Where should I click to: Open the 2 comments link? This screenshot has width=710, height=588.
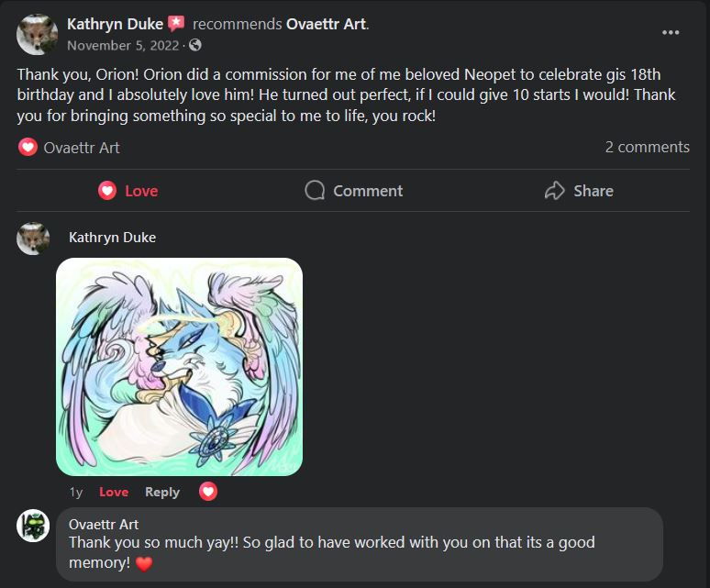pyautogui.click(x=647, y=147)
